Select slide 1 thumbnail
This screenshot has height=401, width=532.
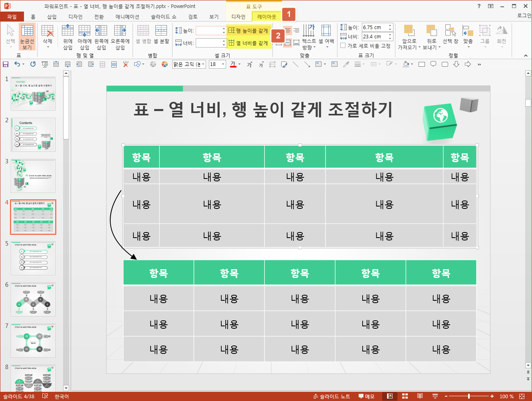coord(33,94)
